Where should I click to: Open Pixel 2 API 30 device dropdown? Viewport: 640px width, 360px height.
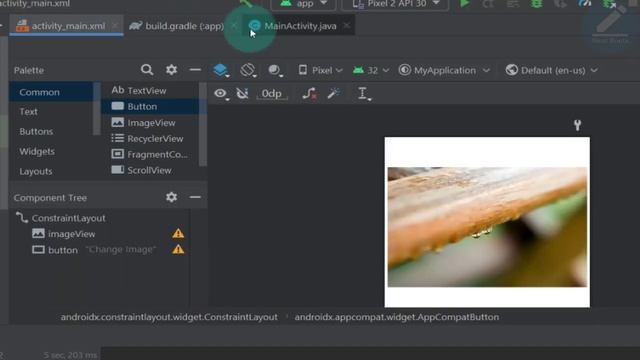coord(395,4)
